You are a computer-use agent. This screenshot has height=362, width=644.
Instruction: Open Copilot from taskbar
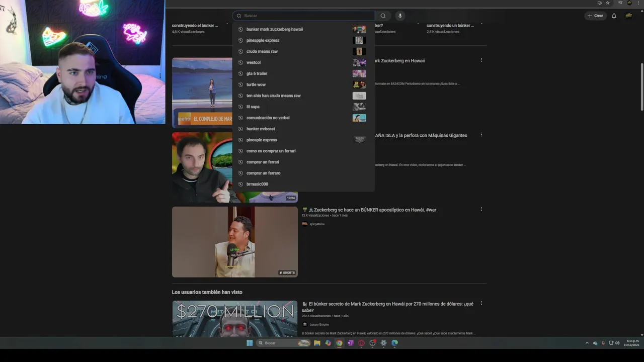328,343
